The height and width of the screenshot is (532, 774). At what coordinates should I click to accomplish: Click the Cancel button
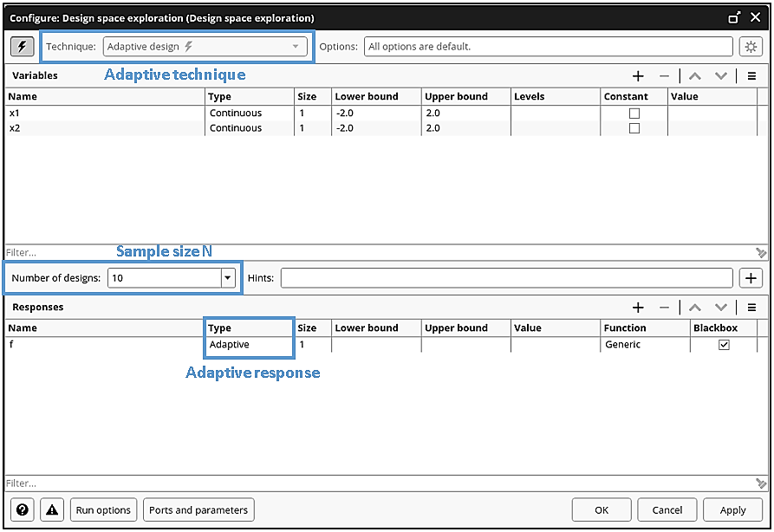[667, 509]
